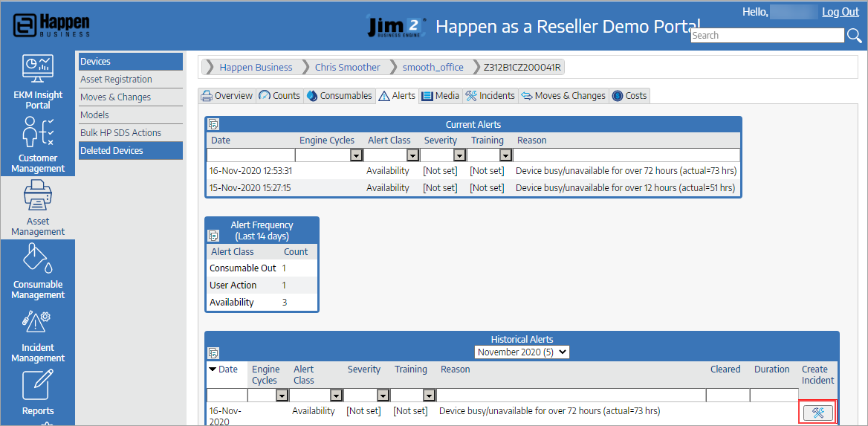
Task: Switch to the Counts tab
Action: click(279, 96)
